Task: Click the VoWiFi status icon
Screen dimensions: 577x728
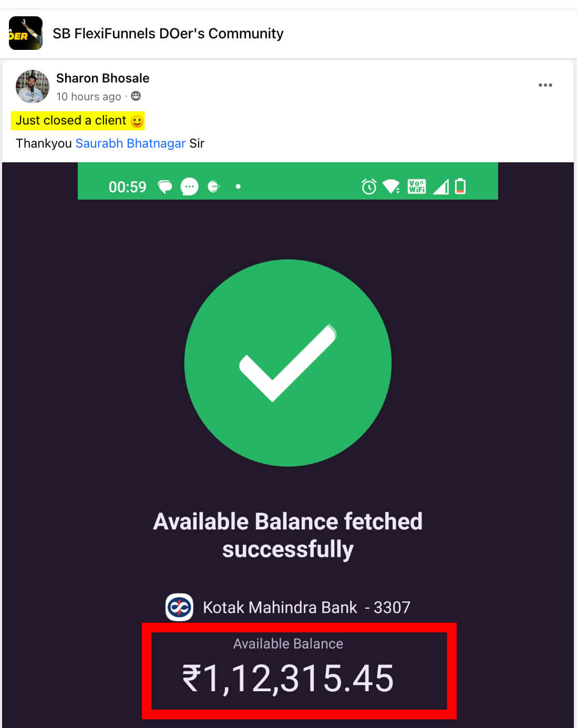Action: [x=417, y=186]
